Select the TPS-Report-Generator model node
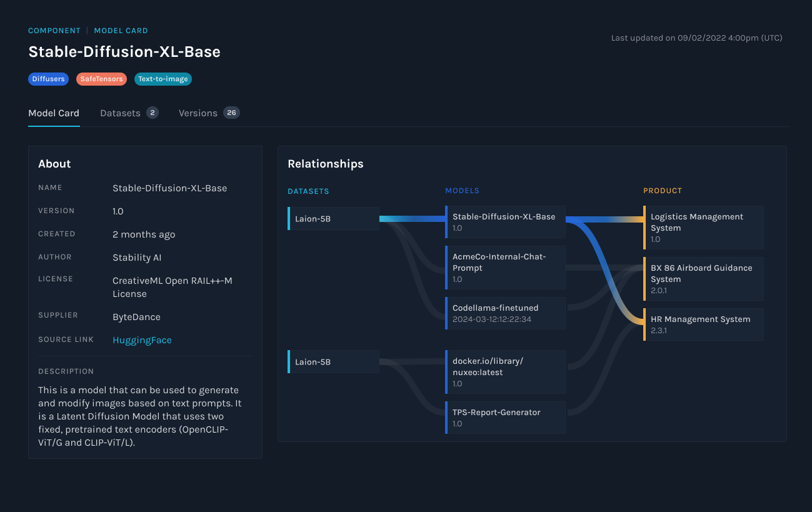 [505, 417]
